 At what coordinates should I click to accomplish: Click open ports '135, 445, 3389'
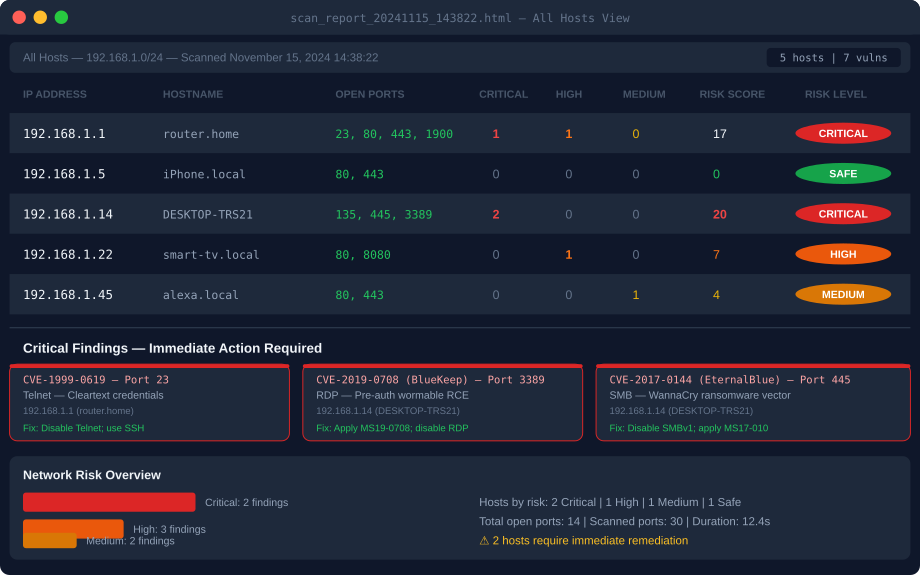pos(384,214)
